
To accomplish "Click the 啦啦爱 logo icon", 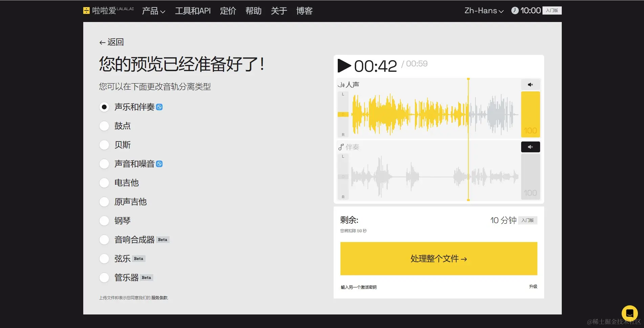I will pos(86,10).
